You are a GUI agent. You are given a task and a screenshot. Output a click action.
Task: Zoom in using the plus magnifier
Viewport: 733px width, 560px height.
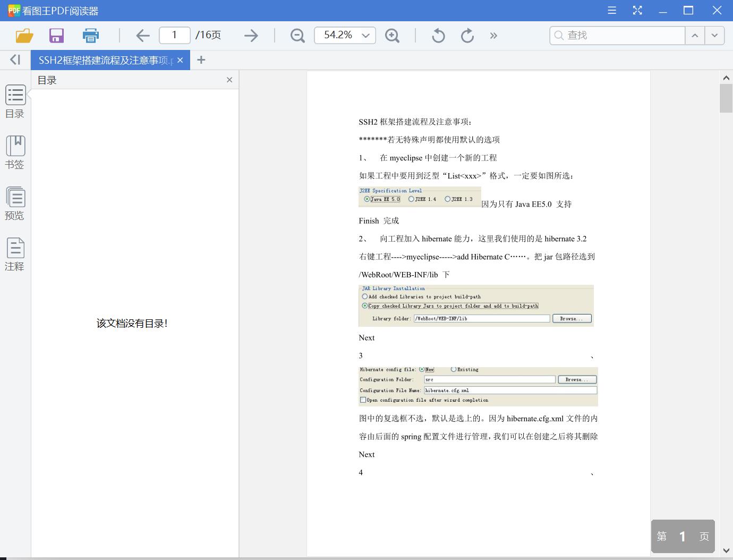pos(393,36)
